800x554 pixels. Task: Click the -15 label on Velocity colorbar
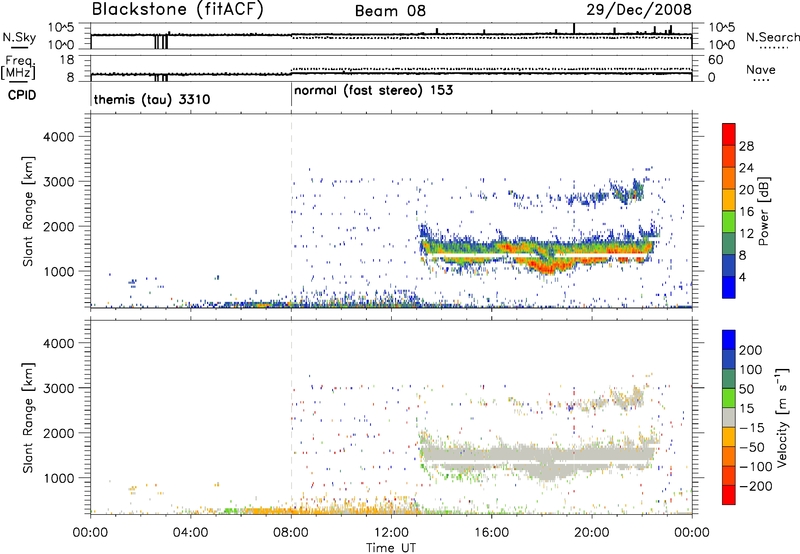pos(752,428)
